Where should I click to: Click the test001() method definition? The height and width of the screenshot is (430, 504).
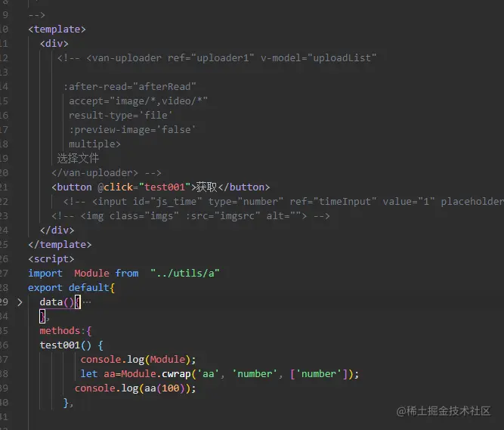pos(71,345)
